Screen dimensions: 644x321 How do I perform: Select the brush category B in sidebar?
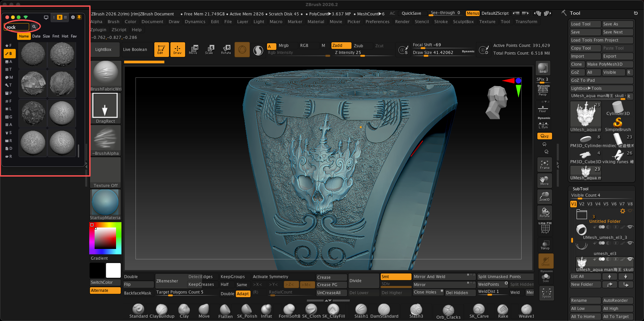pyautogui.click(x=9, y=53)
